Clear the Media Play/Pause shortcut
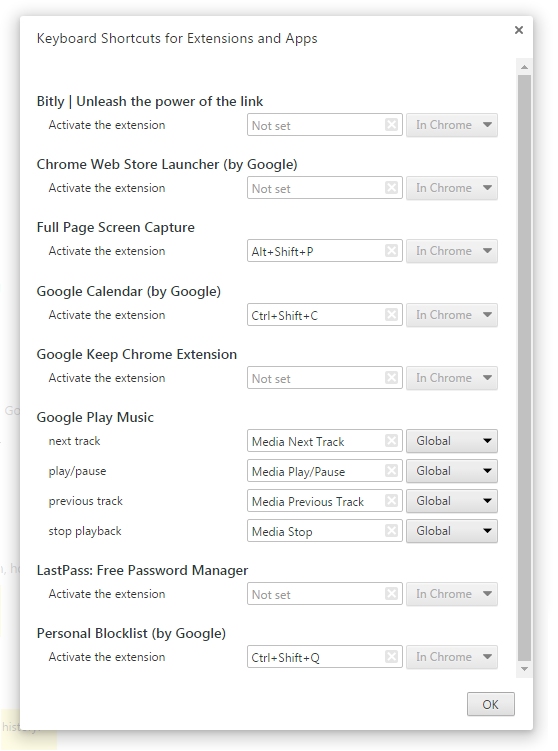 391,471
